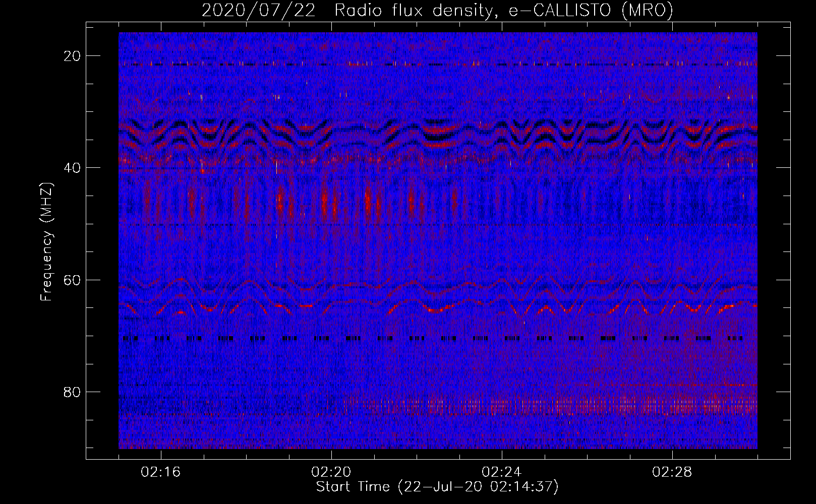Click the plot title "Radio flux density, e-CALLISTO (MRO)"
Viewport: 816px width, 504px height.
(504, 11)
